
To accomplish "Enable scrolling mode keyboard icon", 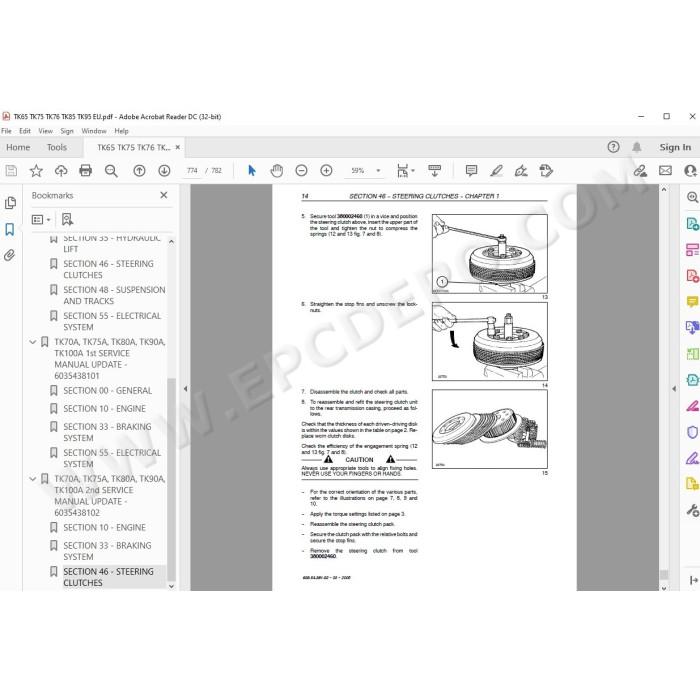I will 434,171.
